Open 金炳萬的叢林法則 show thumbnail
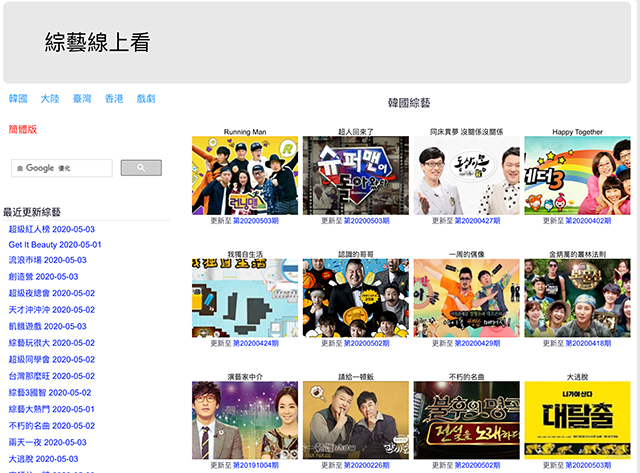This screenshot has height=473, width=640. click(577, 298)
